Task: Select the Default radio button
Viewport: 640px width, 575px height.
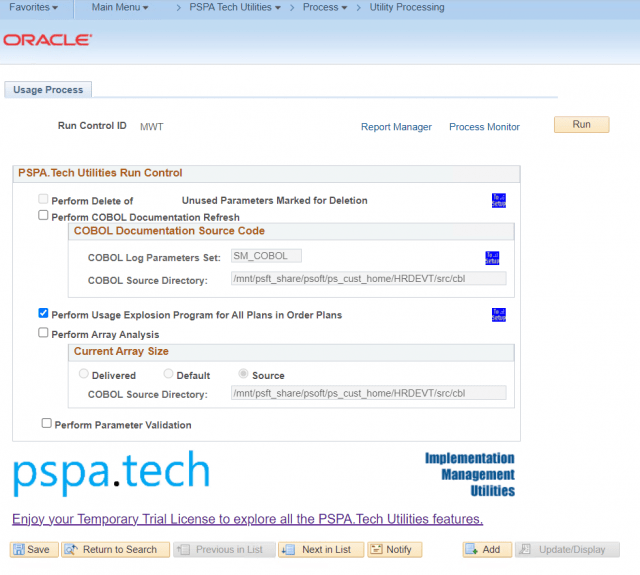Action: point(168,374)
